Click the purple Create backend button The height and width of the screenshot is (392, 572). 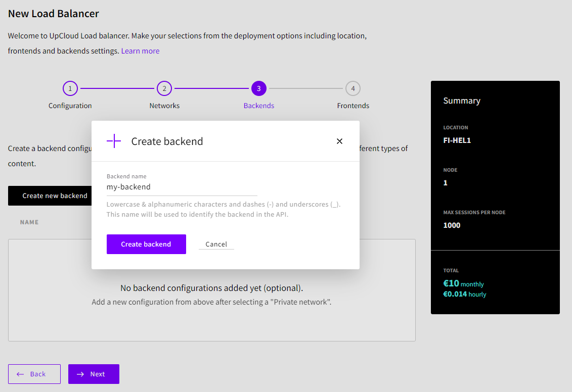(146, 244)
